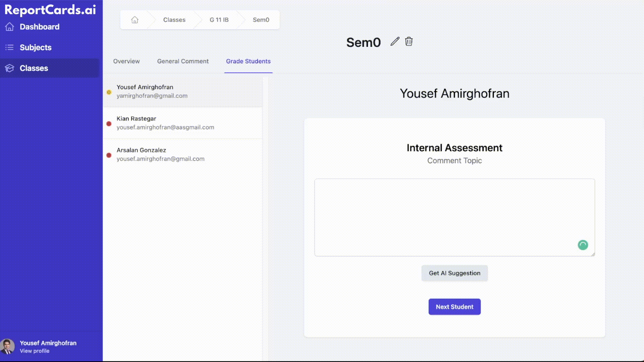Toggle Yousef Amirghofran's yellow status indicator
The width and height of the screenshot is (644, 362).
pyautogui.click(x=109, y=92)
